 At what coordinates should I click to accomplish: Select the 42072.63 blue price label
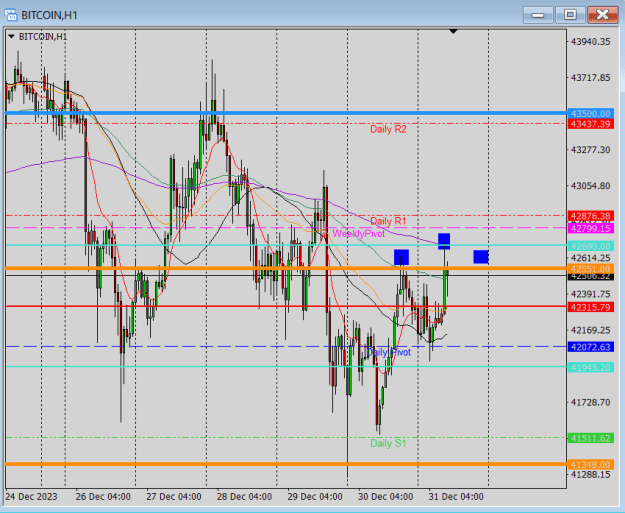tap(590, 347)
